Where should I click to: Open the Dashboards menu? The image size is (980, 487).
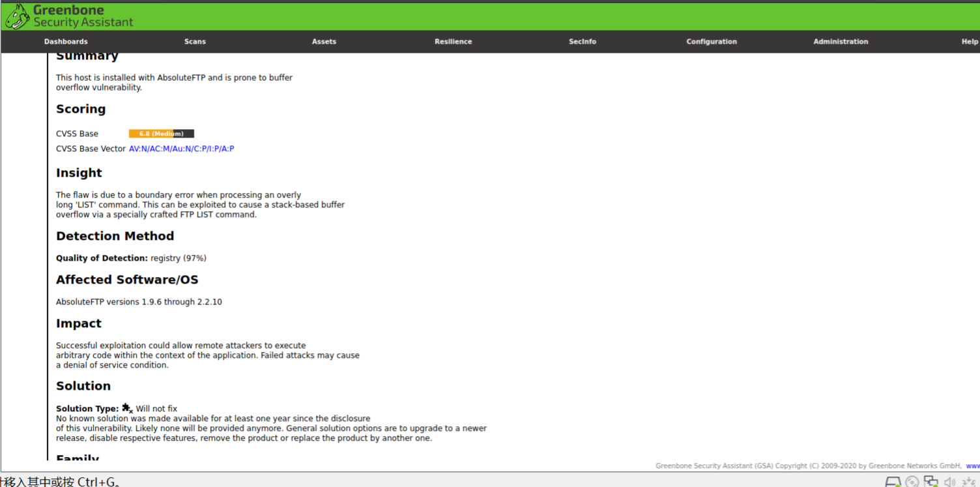pos(66,42)
